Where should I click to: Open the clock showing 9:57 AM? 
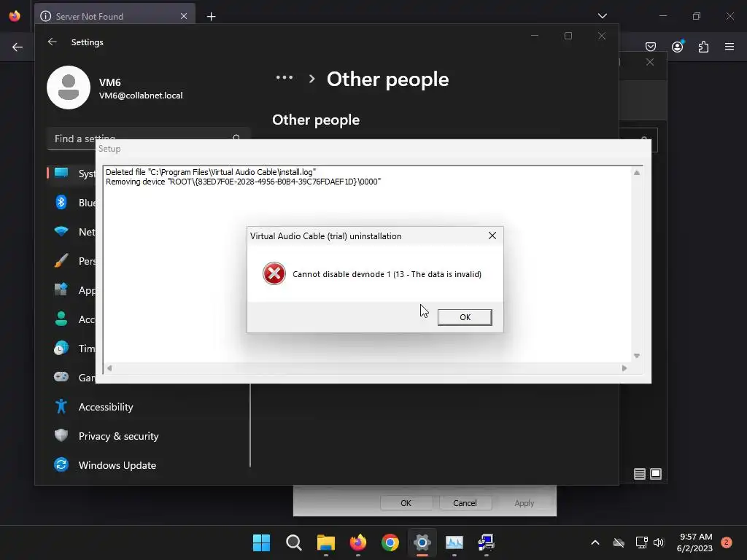[x=694, y=542]
